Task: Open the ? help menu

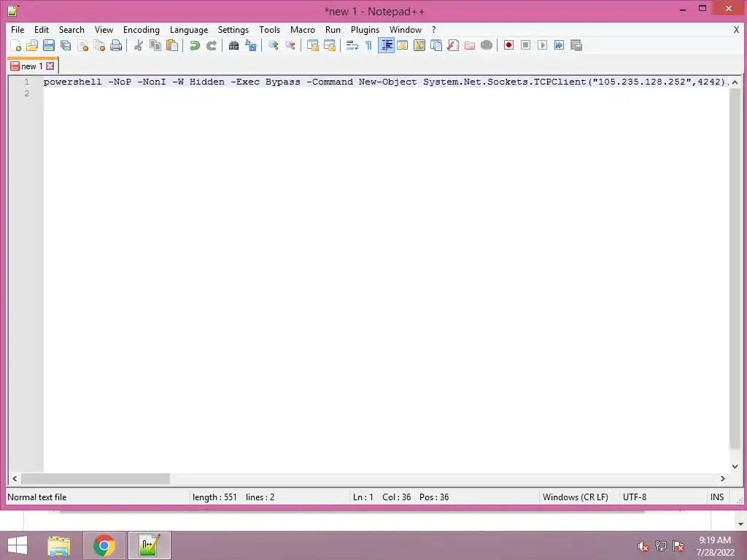Action: coord(433,29)
